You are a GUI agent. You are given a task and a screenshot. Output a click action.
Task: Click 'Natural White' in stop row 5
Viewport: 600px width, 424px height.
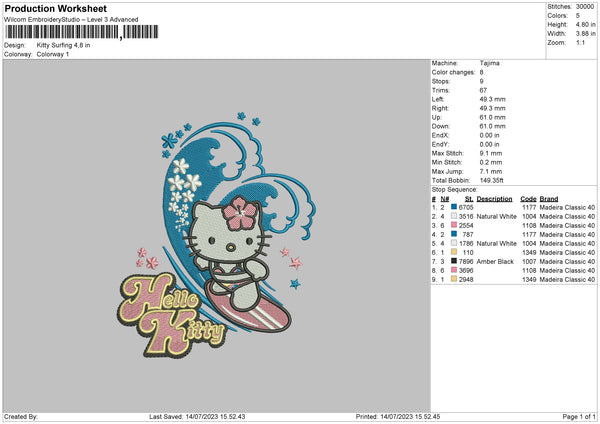click(497, 243)
